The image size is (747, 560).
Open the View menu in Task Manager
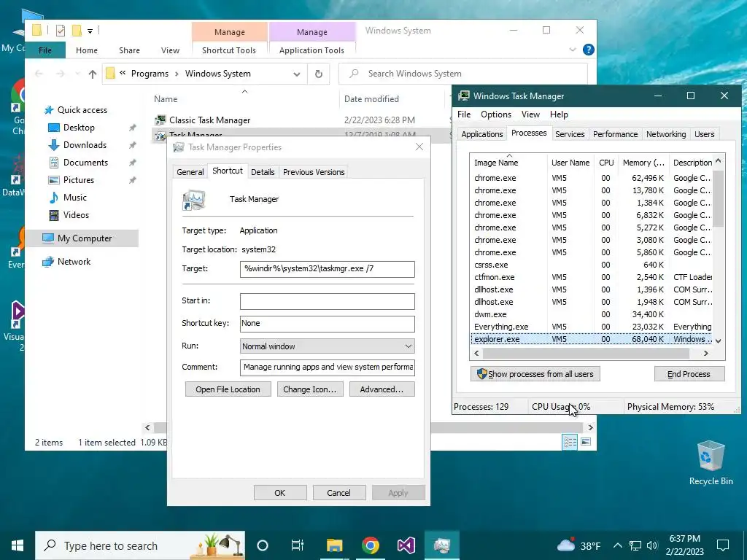530,114
